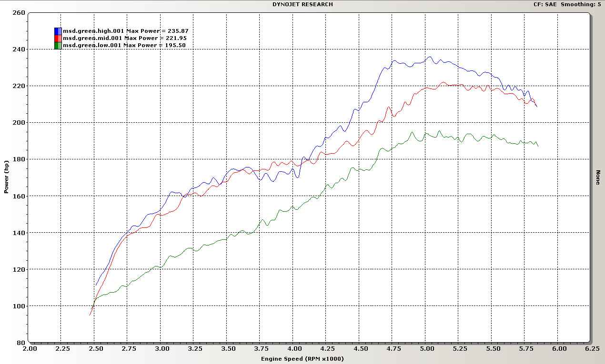Click the 6.00 tick on the RPM axis
Viewport: 605px width, 364px height.
tap(559, 349)
